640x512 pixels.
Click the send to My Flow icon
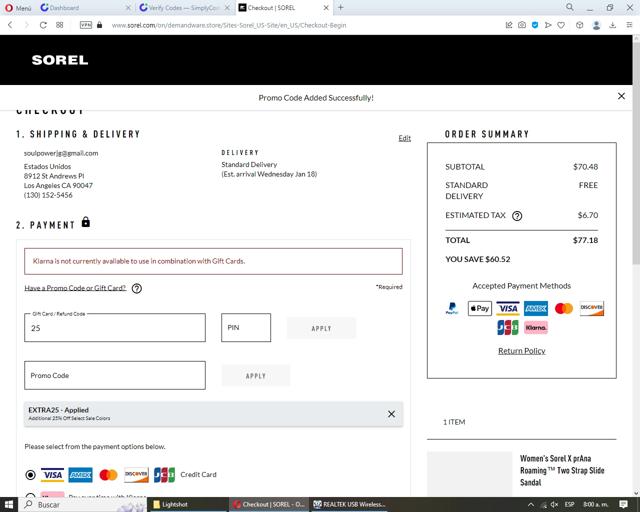(548, 25)
